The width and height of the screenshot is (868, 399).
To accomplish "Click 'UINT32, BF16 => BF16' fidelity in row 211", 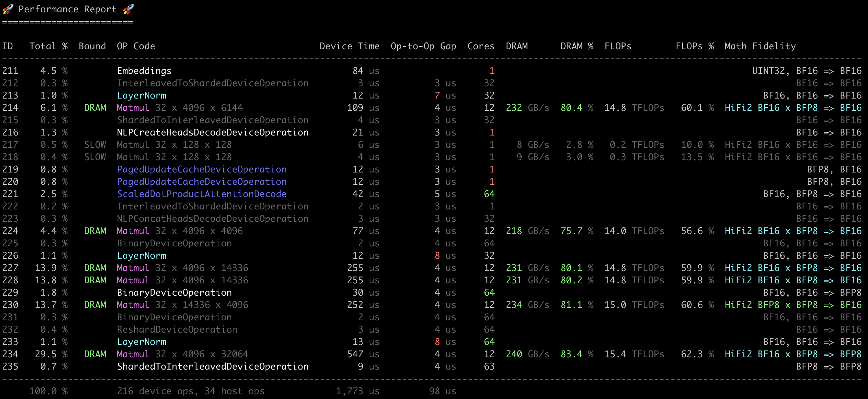I will pos(807,71).
